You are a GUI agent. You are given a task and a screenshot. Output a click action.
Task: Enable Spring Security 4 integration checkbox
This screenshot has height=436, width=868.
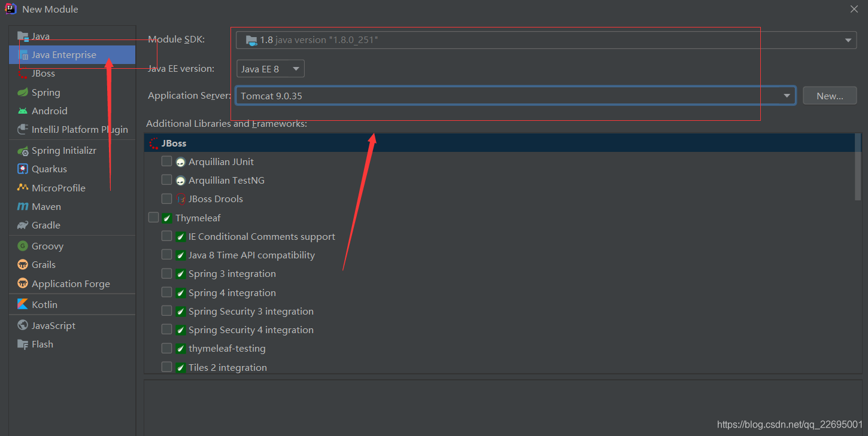tap(167, 330)
